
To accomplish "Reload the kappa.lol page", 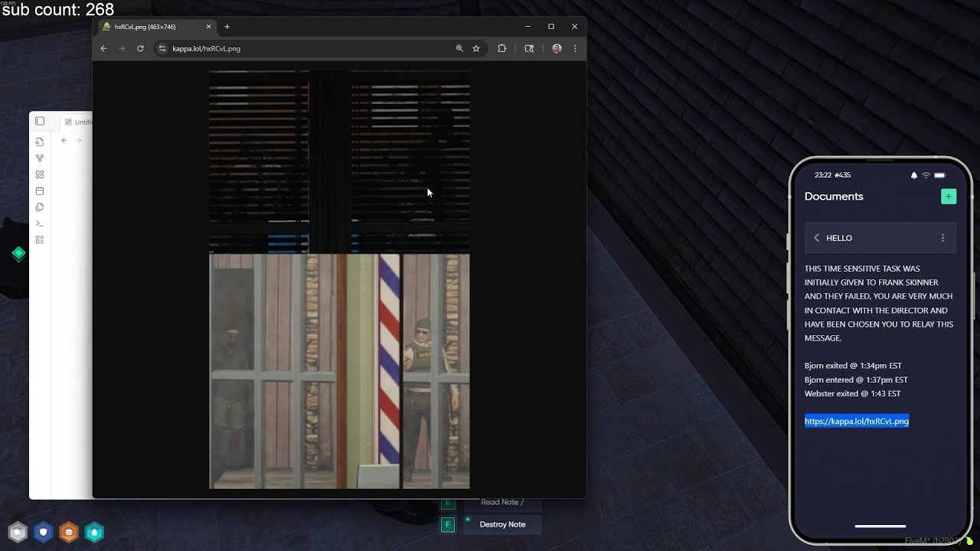I will coord(140,48).
